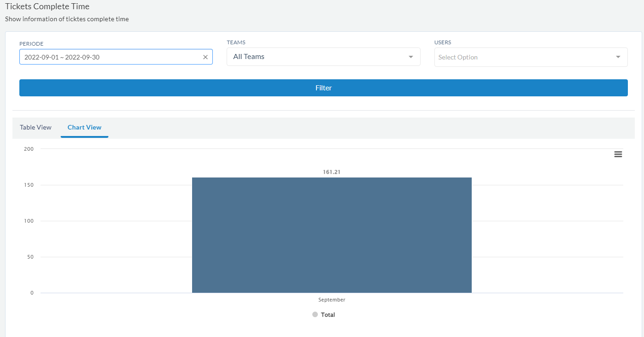Expand the Users Select Option dropdown arrow
The height and width of the screenshot is (337, 644).
point(618,57)
